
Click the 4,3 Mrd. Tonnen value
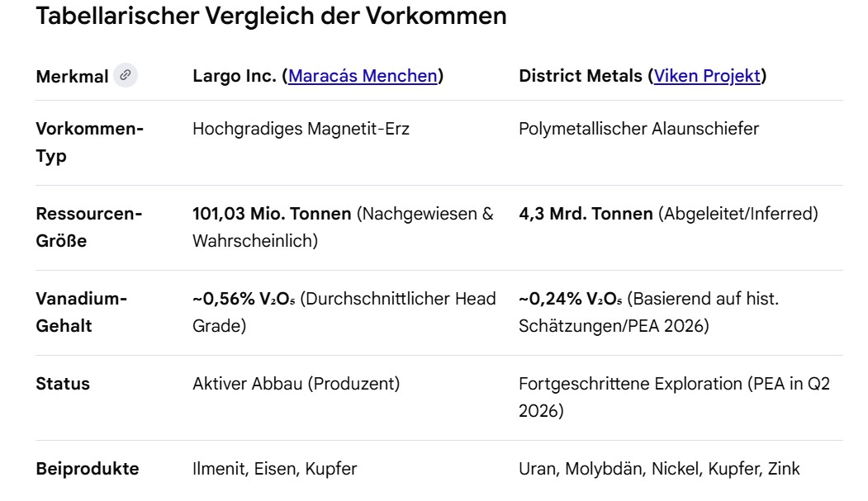(x=586, y=214)
